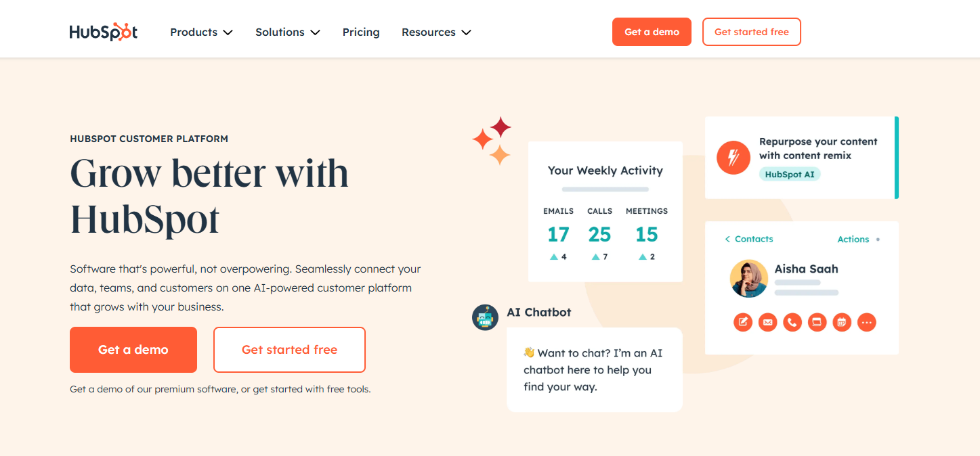Screen dimensions: 980x456
Task: Click the hero Get started free button
Action: [289, 350]
